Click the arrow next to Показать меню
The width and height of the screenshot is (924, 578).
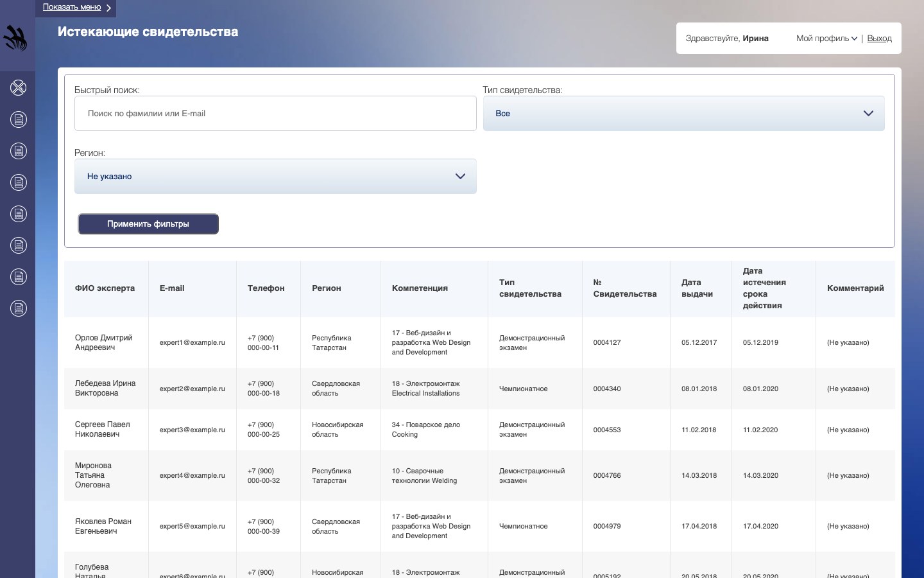(108, 8)
